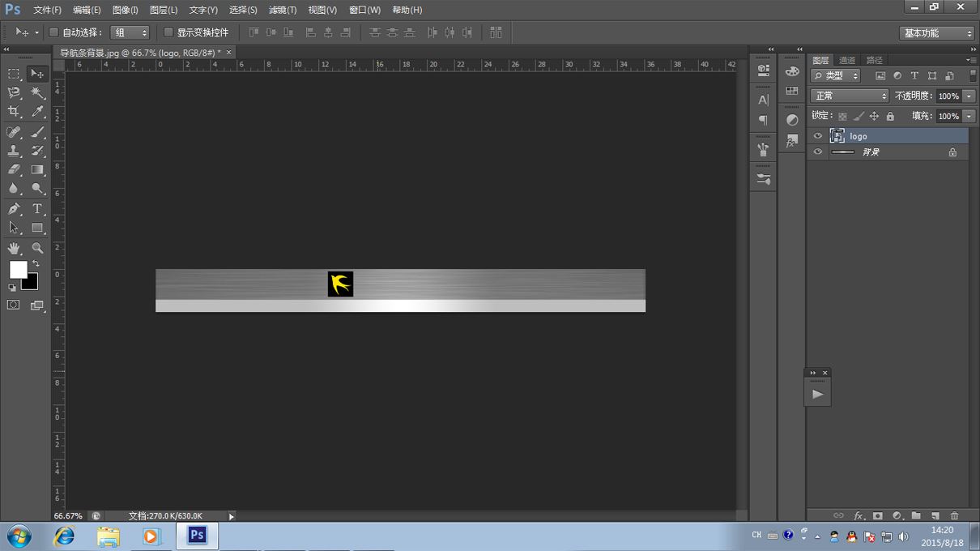Create a new group folder

(x=916, y=515)
